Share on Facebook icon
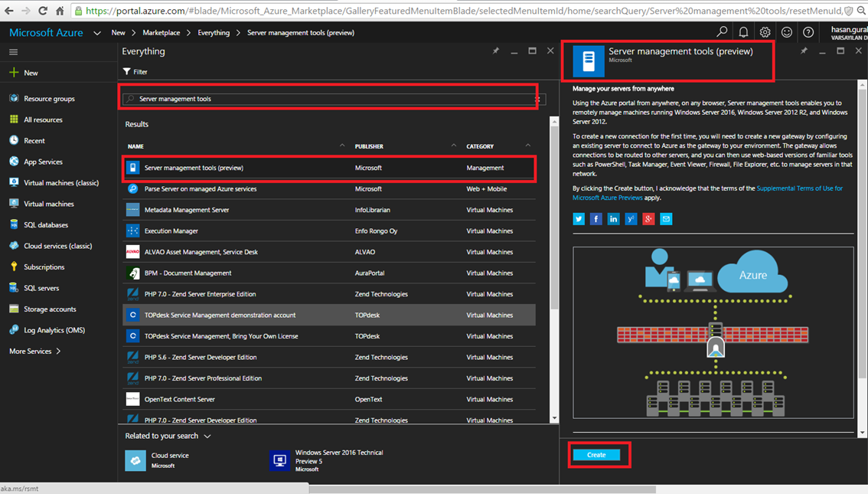The height and width of the screenshot is (494, 868). tap(596, 219)
